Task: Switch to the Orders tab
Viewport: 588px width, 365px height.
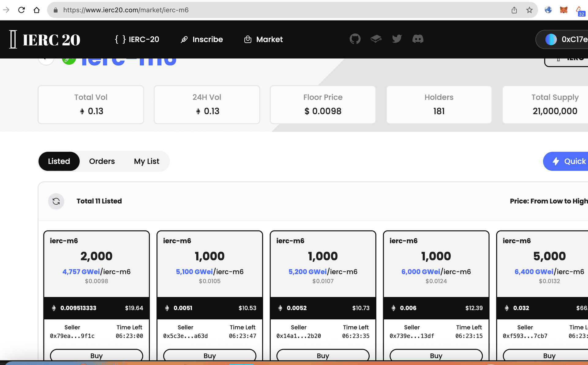Action: (102, 161)
